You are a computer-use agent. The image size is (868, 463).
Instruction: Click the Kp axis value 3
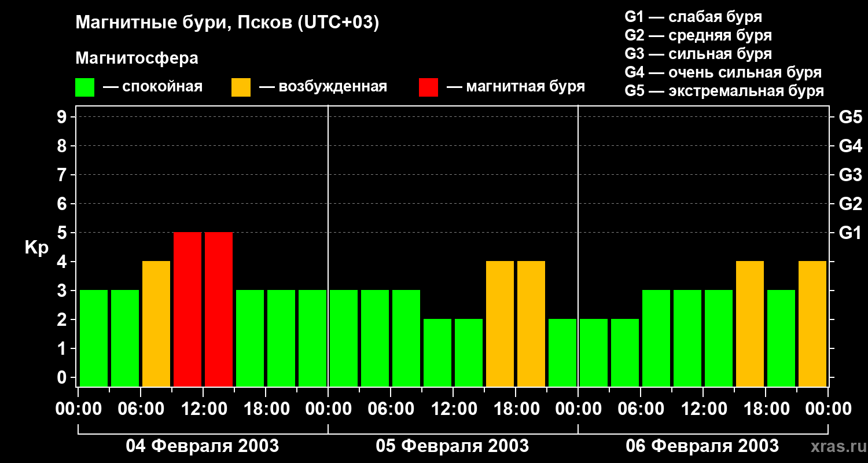pyautogui.click(x=62, y=291)
